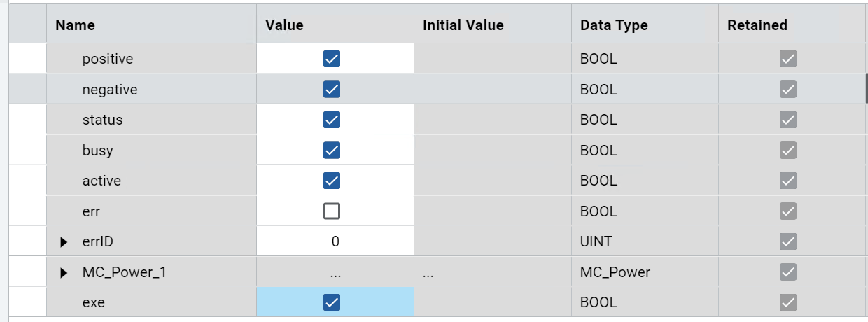Toggle the negative value checkbox
This screenshot has height=322, width=868.
332,90
